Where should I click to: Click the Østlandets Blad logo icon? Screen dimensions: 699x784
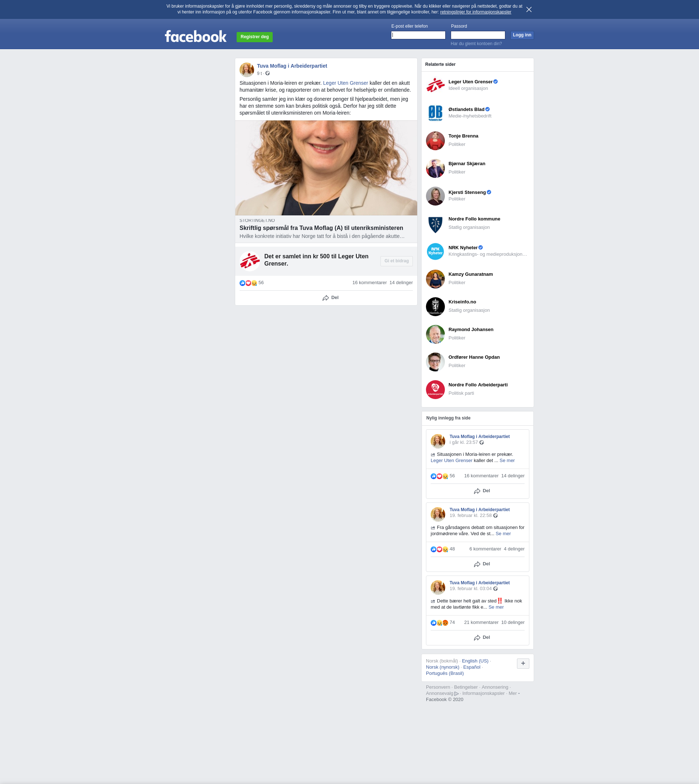point(435,113)
